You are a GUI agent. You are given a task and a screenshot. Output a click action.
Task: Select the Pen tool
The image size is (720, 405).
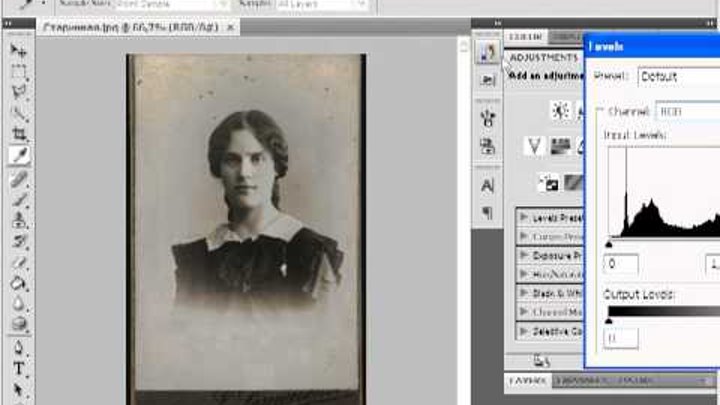click(x=18, y=347)
